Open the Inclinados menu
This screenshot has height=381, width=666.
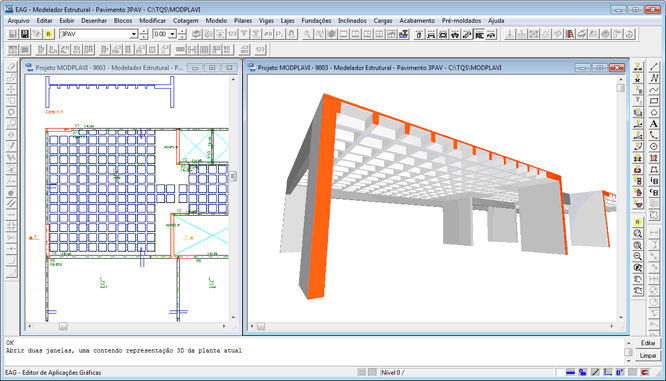click(x=352, y=20)
